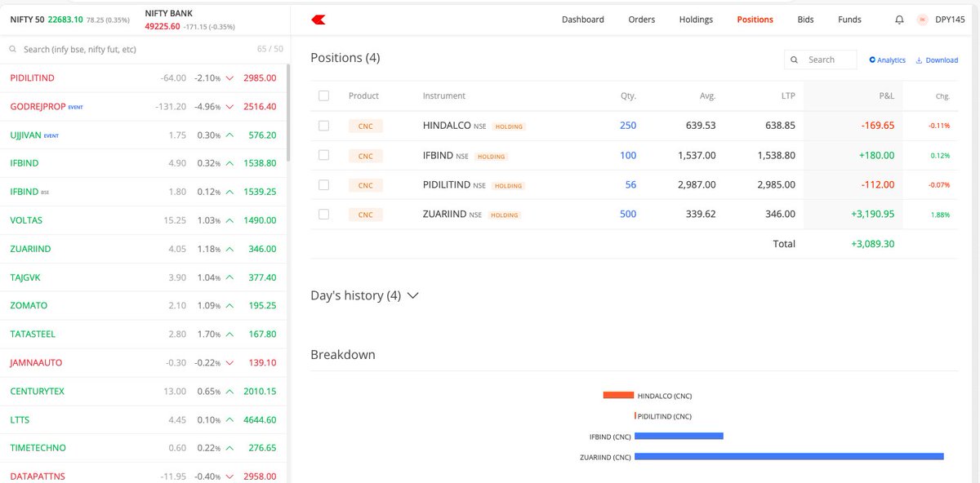
Task: Click the down arrow next to PIDILITIND watchlist
Action: click(229, 78)
